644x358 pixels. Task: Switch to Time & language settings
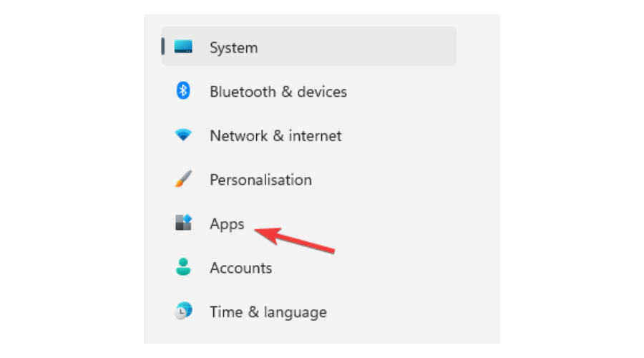tap(268, 312)
